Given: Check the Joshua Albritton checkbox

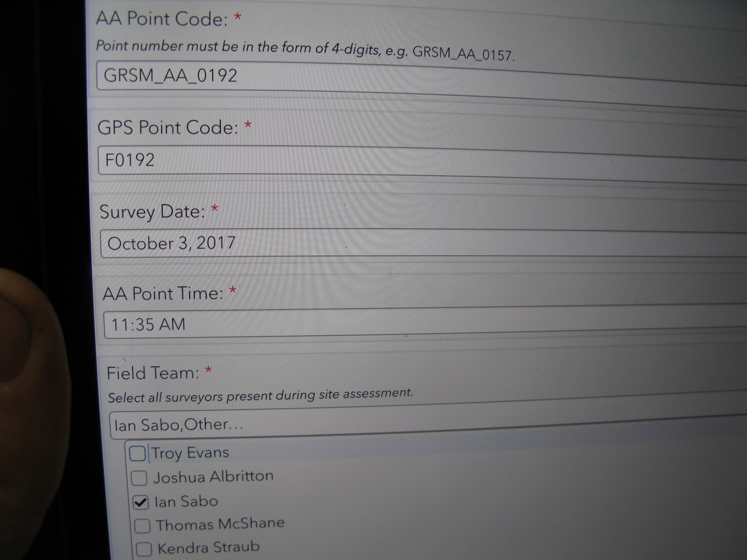Looking at the screenshot, I should pos(139,478).
